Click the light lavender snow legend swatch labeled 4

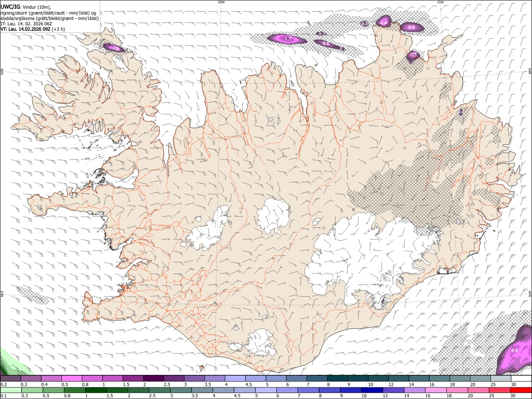(234, 379)
